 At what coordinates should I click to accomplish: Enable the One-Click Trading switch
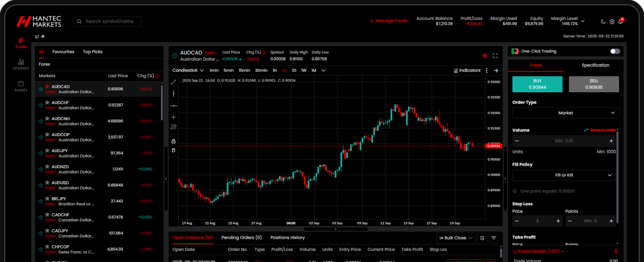pos(614,51)
